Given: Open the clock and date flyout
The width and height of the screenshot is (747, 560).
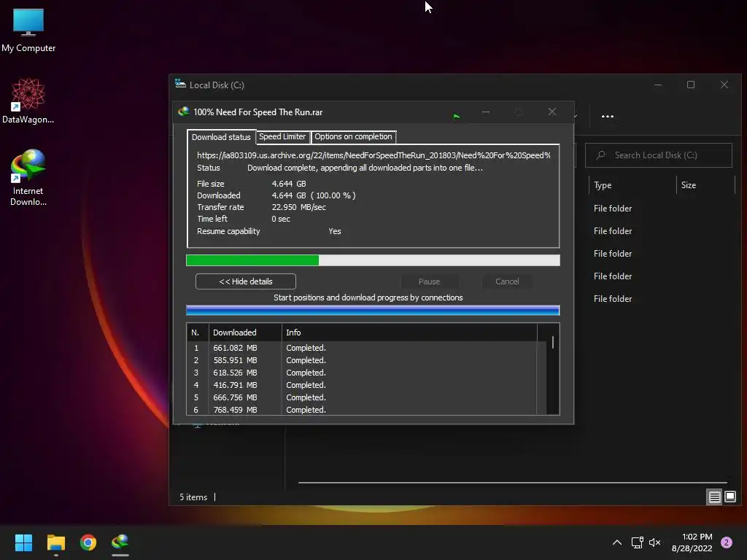Looking at the screenshot, I should 692,542.
